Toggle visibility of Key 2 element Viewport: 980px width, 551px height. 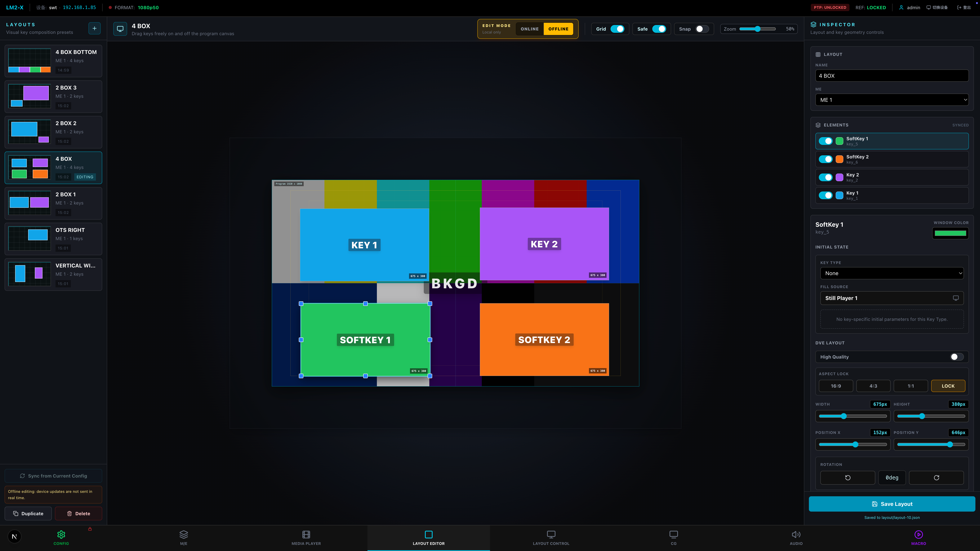point(826,177)
